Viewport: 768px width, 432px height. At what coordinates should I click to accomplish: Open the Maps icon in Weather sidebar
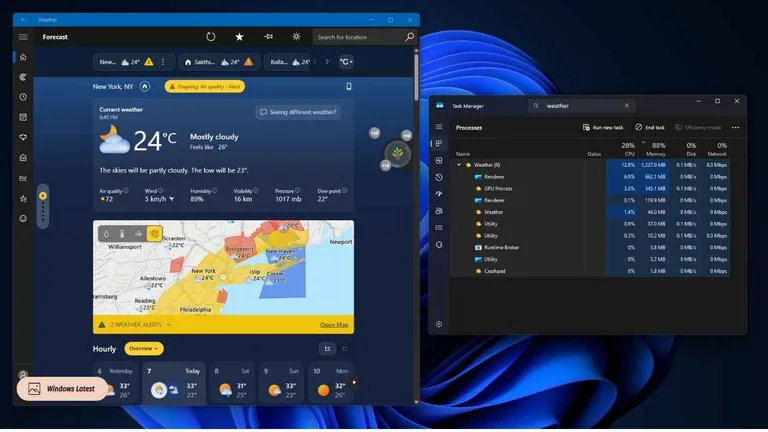tap(23, 77)
